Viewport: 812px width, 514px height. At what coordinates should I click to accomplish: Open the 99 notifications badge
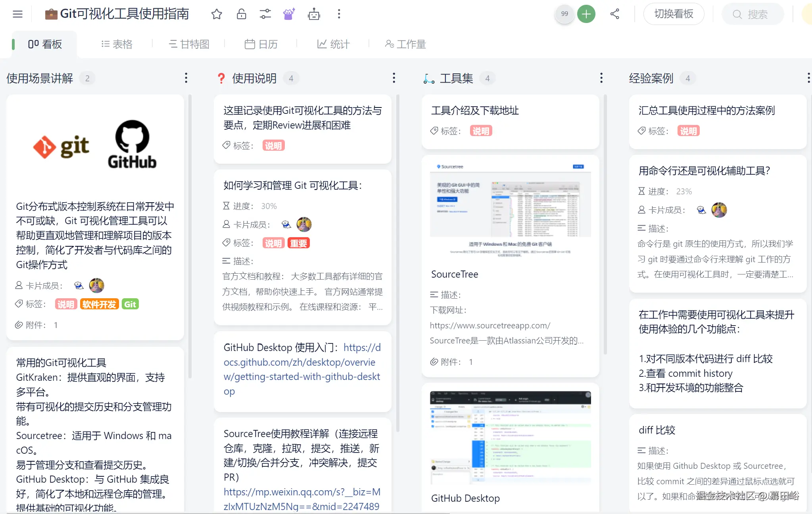564,14
